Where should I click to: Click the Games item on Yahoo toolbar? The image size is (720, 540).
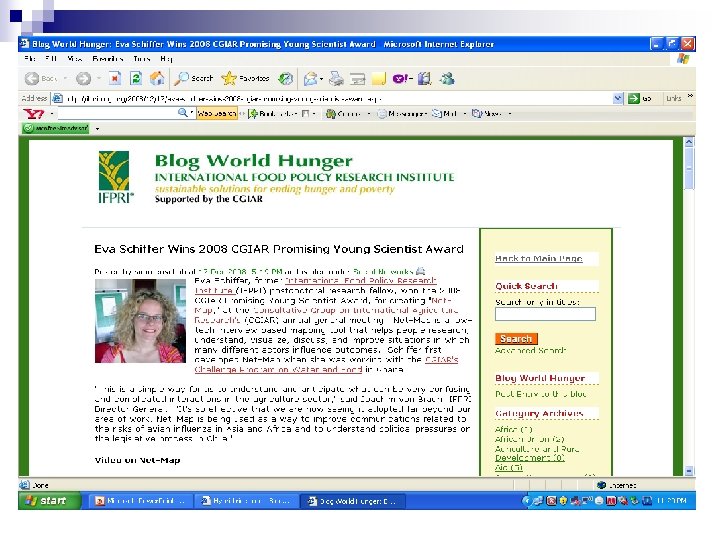343,113
